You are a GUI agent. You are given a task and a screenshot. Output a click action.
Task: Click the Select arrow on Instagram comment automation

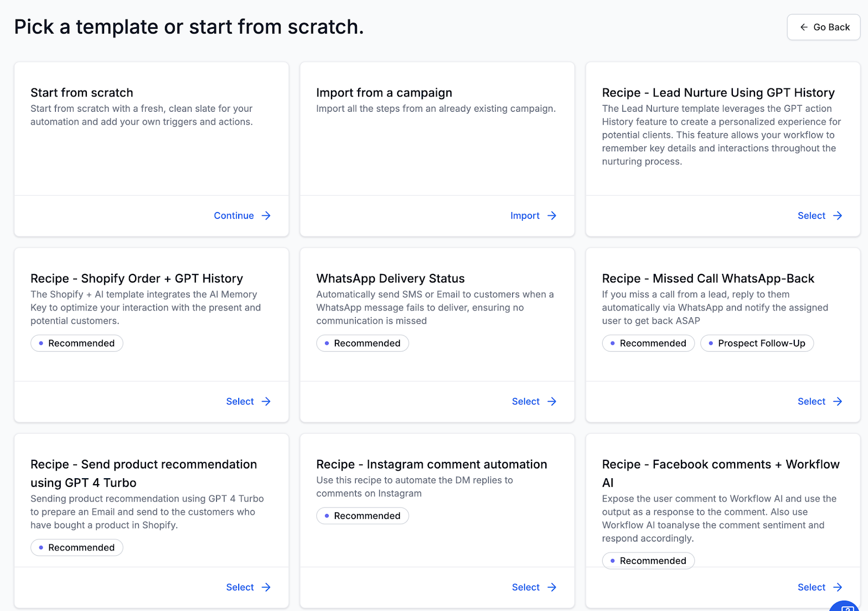pos(552,588)
